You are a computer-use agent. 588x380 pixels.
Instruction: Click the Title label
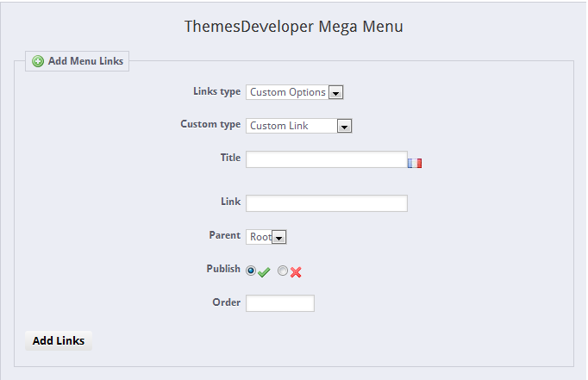click(x=230, y=158)
